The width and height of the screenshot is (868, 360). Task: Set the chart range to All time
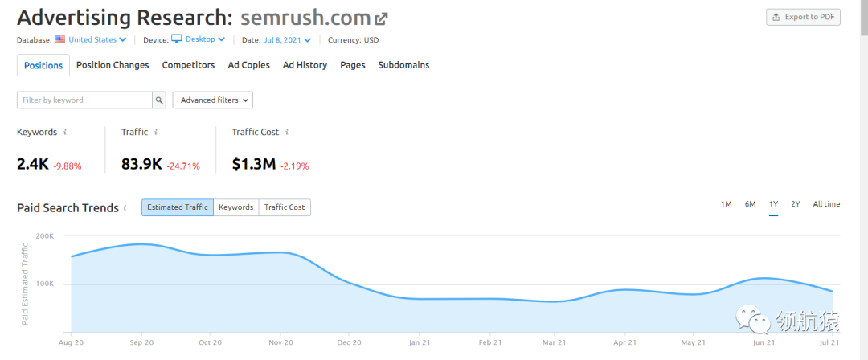coord(826,204)
